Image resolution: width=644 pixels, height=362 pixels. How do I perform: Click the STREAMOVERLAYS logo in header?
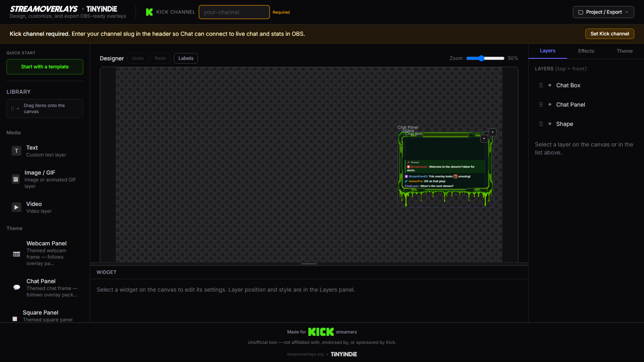(44, 9)
